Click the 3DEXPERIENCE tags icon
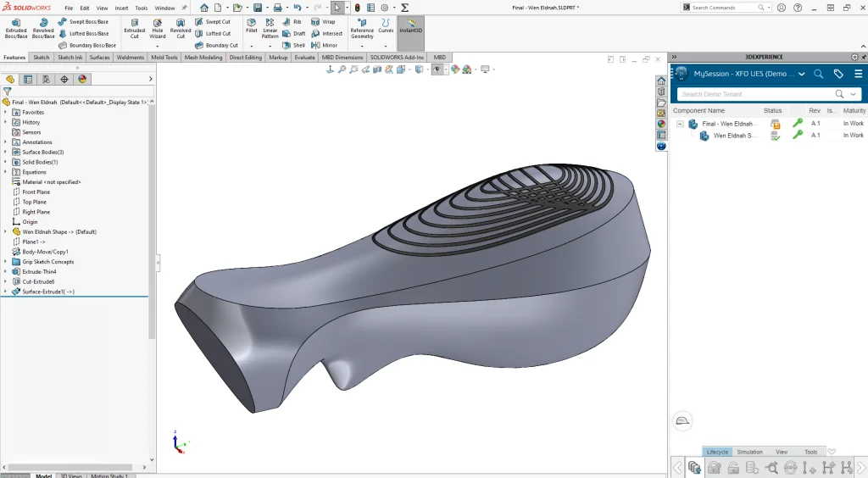 tap(838, 74)
